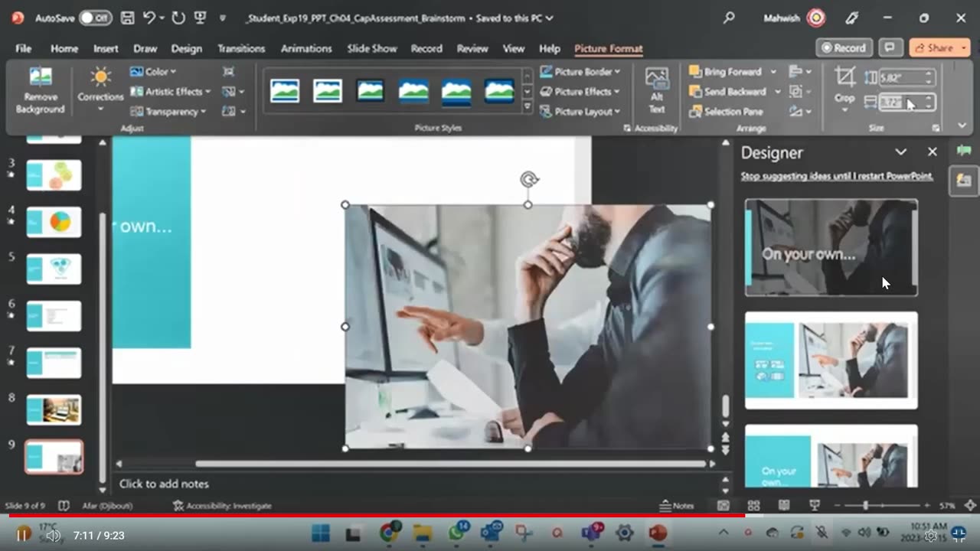Switch to Reading View icon
Screen dimensions: 980x551
(x=784, y=506)
